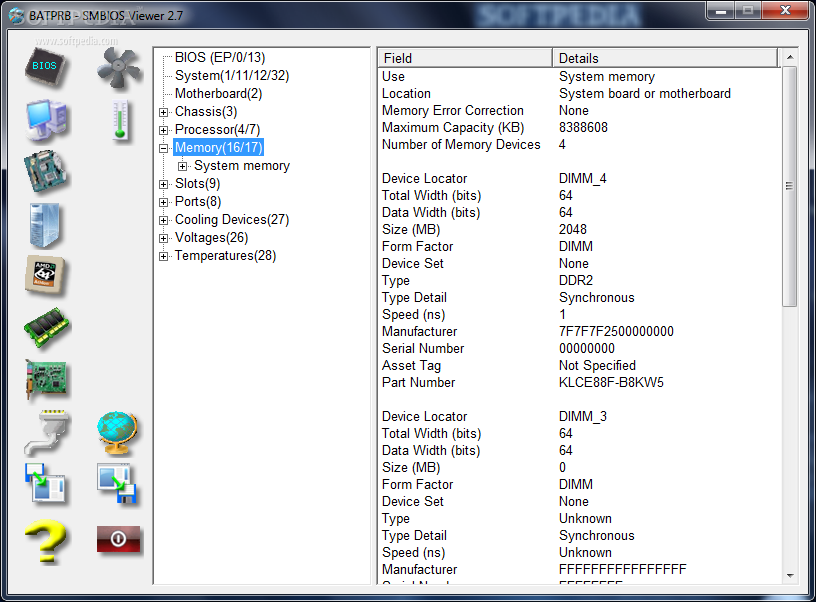Expand the Processor(4/7) tree node
The width and height of the screenshot is (816, 602).
point(163,130)
